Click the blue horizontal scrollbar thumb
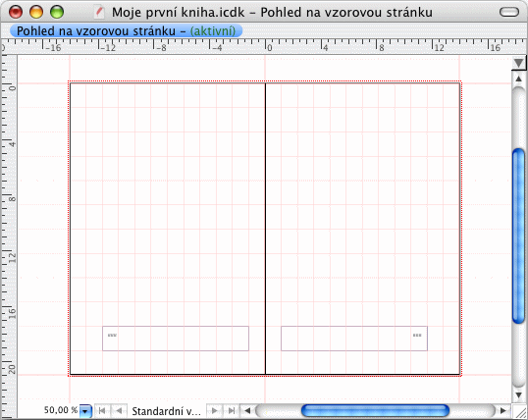The height and width of the screenshot is (420, 528). pyautogui.click(x=375, y=411)
